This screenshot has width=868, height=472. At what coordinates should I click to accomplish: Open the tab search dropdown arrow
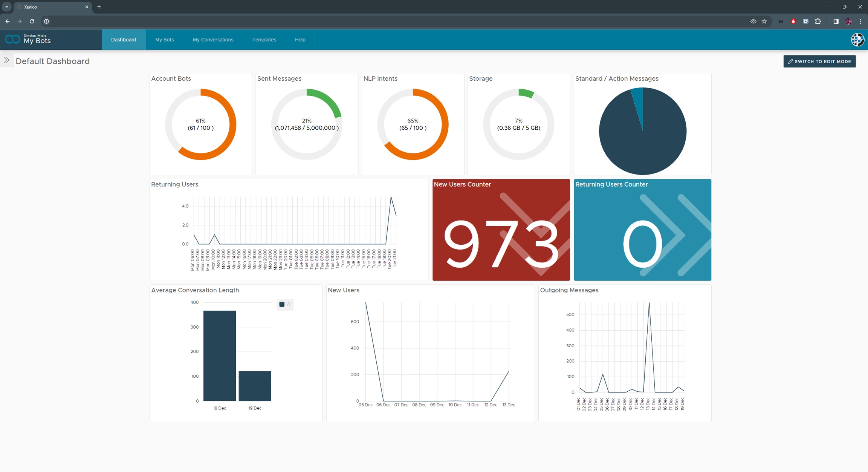(x=7, y=7)
